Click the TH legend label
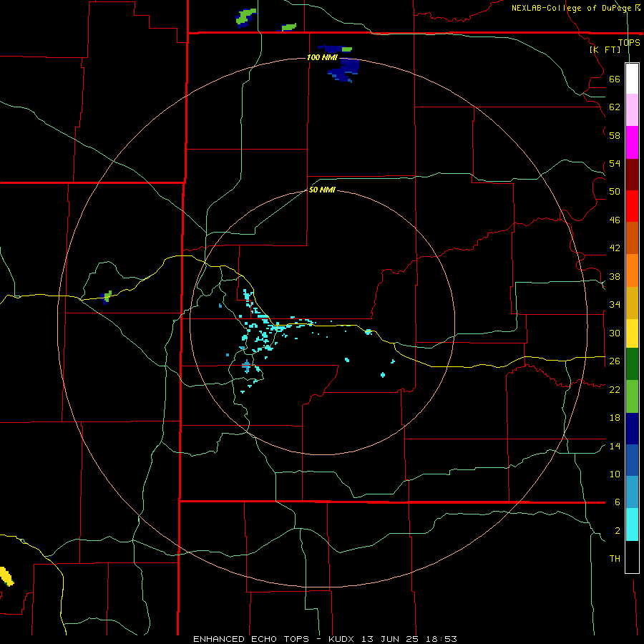 point(615,559)
